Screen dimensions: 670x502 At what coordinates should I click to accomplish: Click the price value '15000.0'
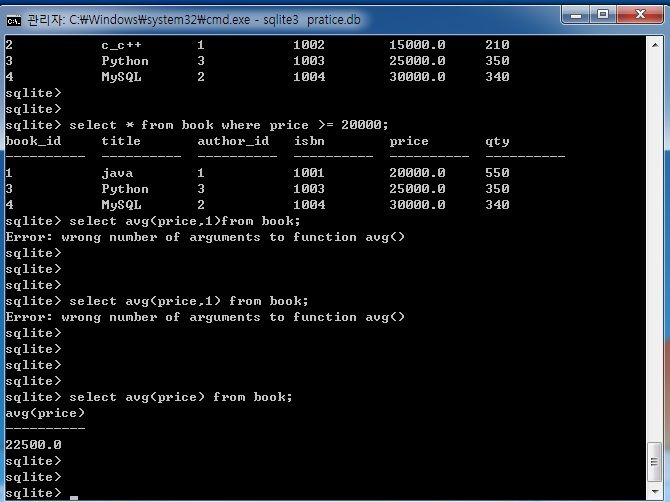point(417,45)
